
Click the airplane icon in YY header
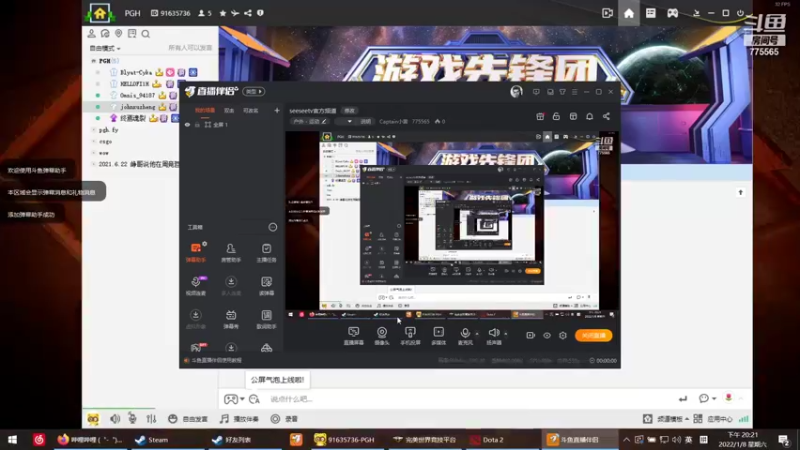pos(235,13)
